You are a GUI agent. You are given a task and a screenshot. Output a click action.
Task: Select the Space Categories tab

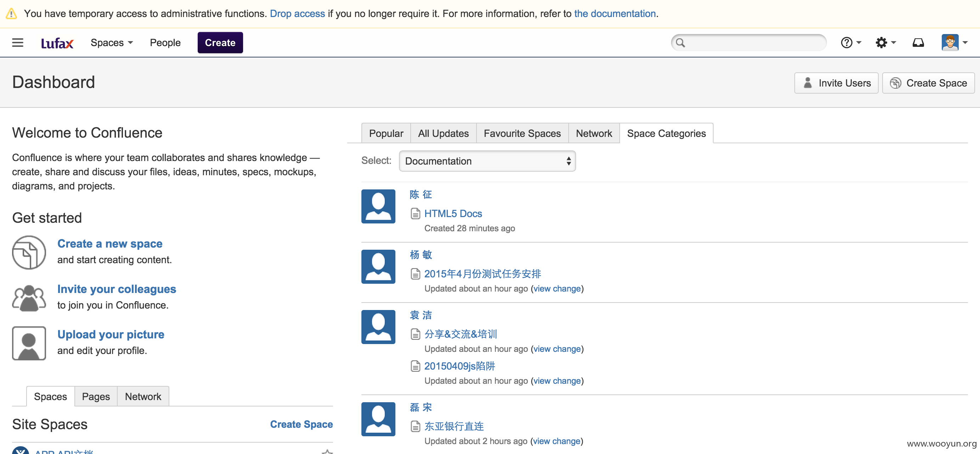click(666, 133)
